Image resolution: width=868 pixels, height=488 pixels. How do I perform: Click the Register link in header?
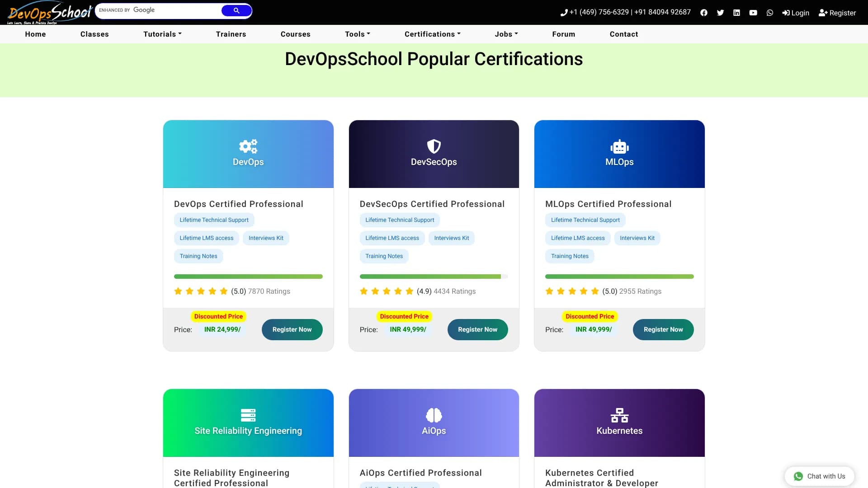[837, 13]
